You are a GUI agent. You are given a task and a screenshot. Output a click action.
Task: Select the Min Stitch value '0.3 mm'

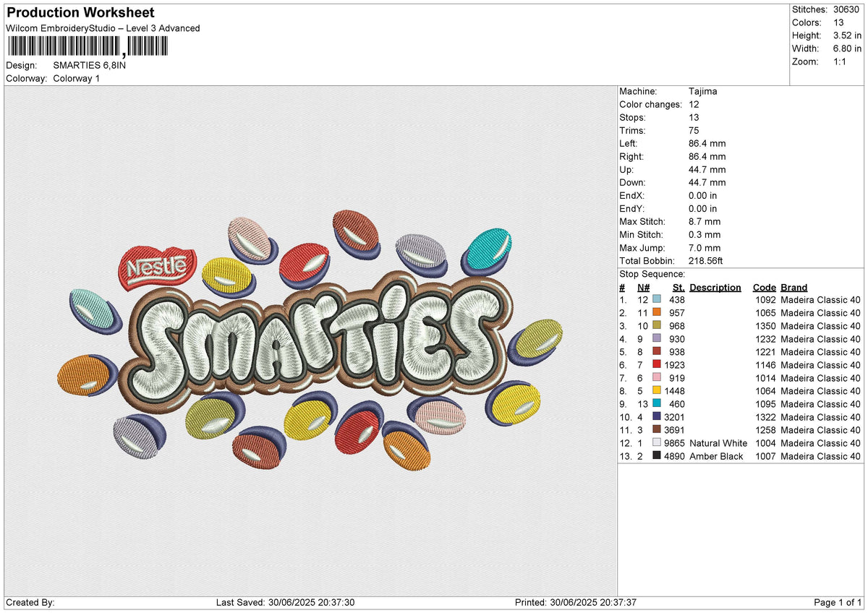(705, 235)
